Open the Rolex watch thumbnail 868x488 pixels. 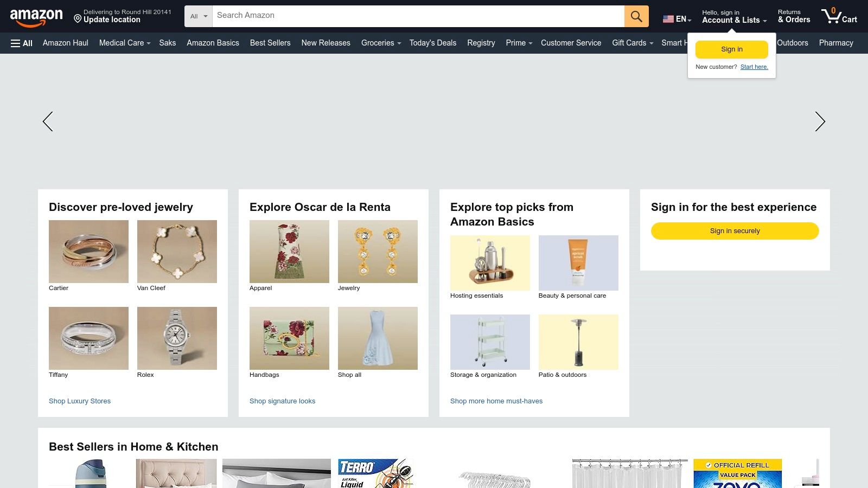point(177,338)
